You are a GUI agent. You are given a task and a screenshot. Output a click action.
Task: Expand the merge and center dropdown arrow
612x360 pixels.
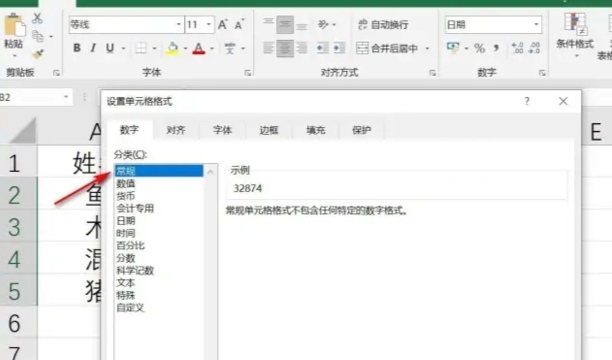(x=427, y=48)
